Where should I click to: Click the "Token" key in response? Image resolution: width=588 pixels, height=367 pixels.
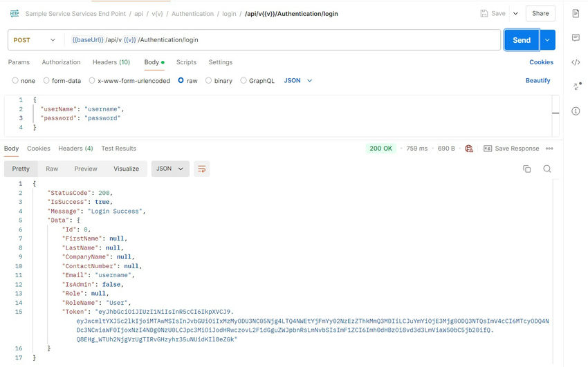point(77,312)
